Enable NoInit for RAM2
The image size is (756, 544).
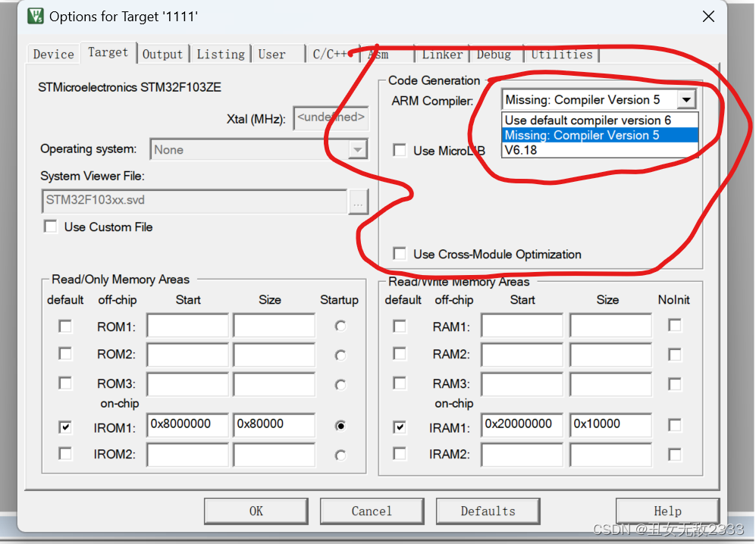tap(675, 355)
